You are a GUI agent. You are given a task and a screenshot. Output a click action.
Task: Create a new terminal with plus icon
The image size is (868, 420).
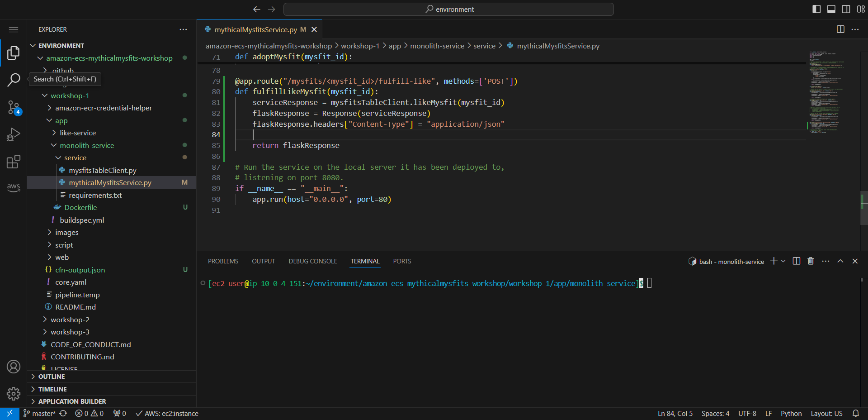pos(774,261)
